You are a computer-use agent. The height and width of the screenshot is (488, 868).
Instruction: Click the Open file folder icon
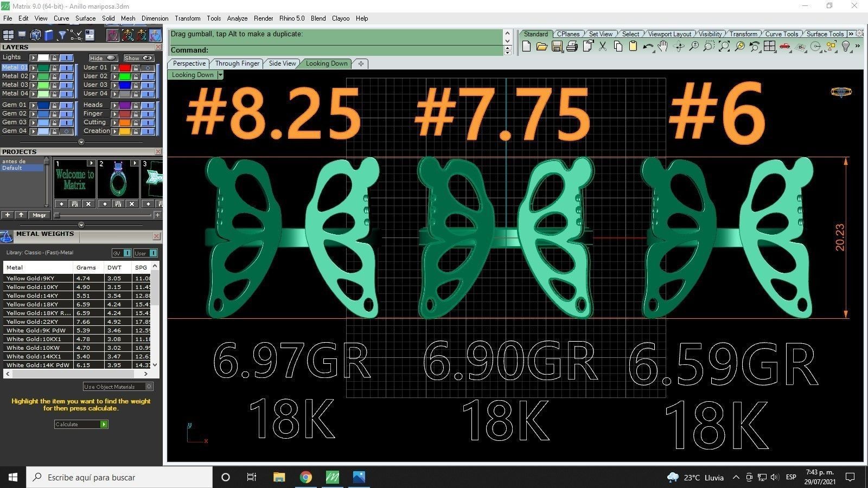(x=541, y=47)
